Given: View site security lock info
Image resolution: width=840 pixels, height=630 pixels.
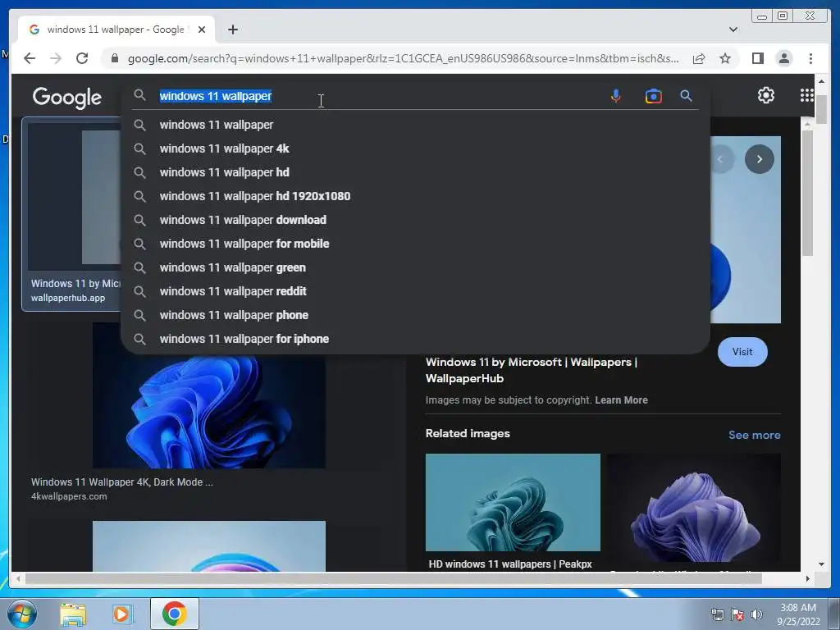Looking at the screenshot, I should [115, 58].
